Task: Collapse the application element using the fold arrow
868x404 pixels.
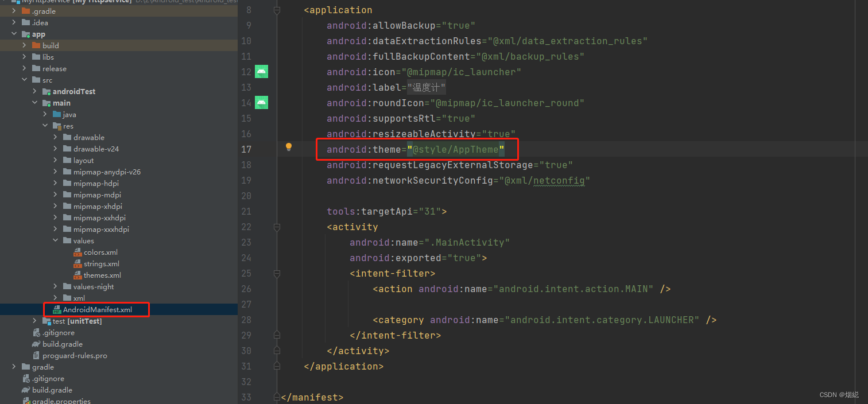Action: pos(277,10)
